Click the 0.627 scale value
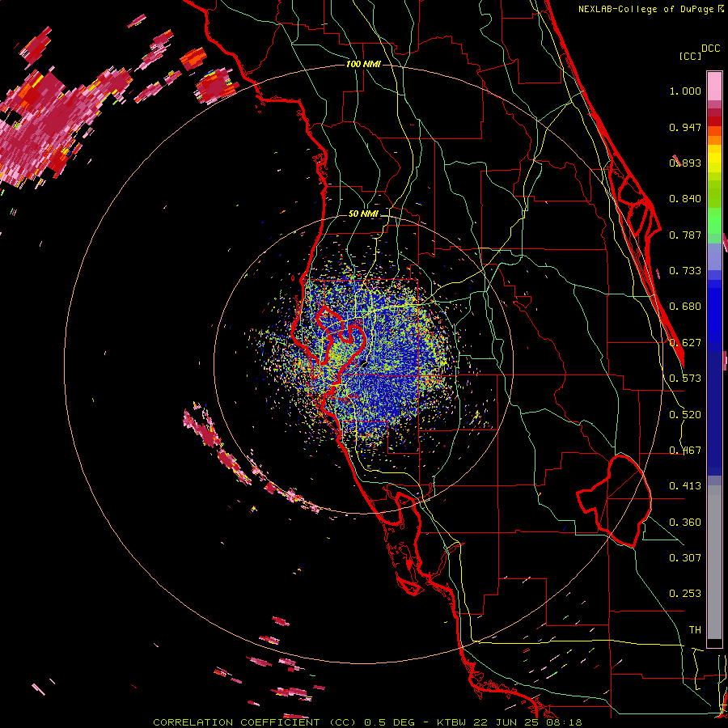728x728 pixels. [x=685, y=343]
